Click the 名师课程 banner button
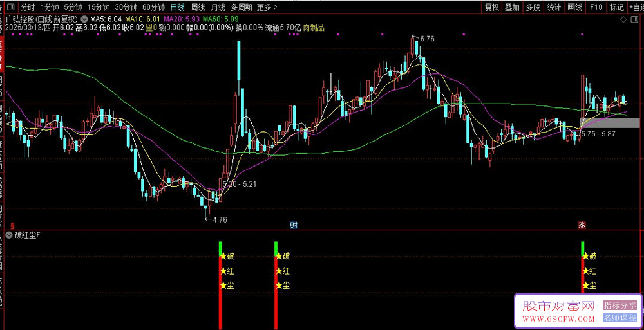This screenshot has width=644, height=330. [x=620, y=317]
